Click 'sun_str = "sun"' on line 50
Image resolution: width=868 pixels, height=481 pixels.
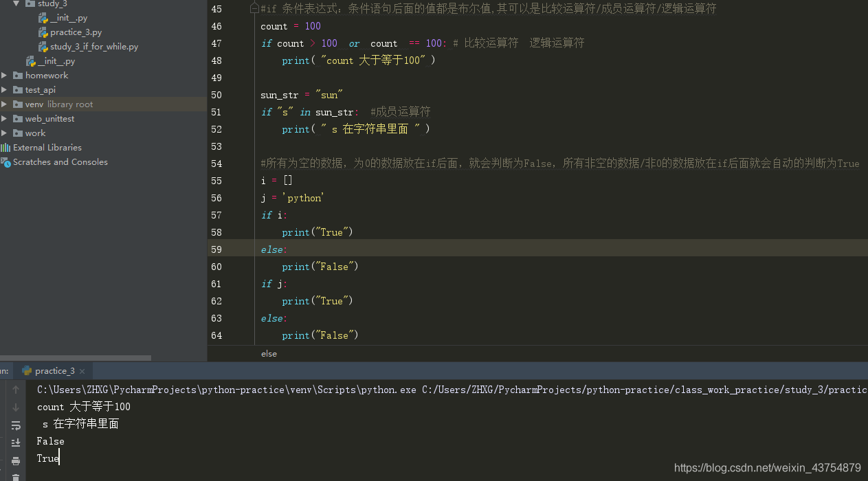point(302,95)
